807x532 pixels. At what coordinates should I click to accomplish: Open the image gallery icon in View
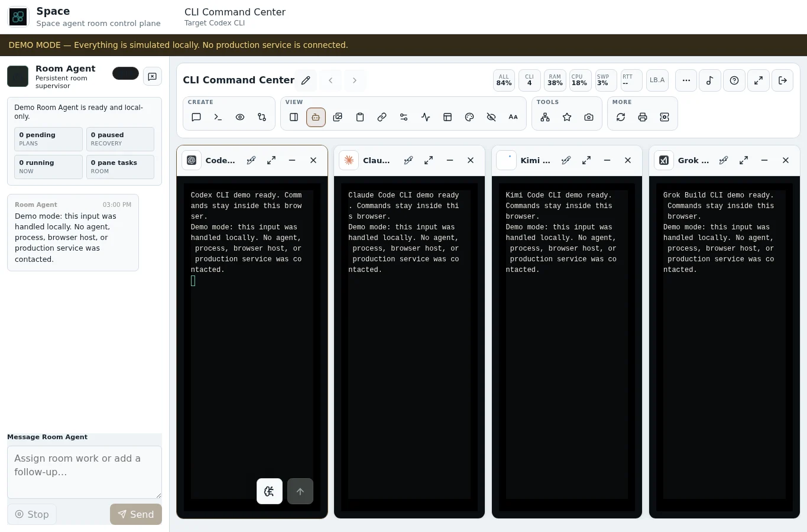[338, 117]
